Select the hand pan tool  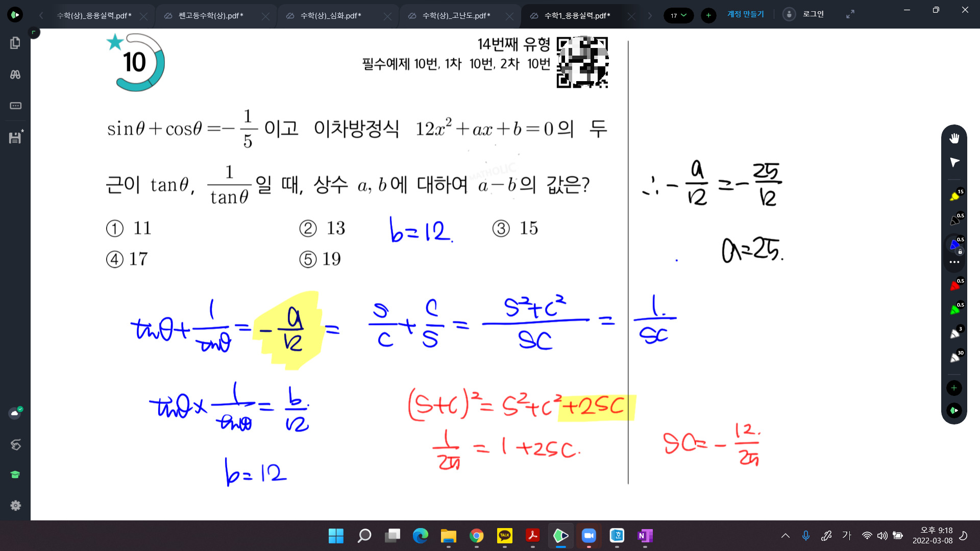tap(954, 138)
